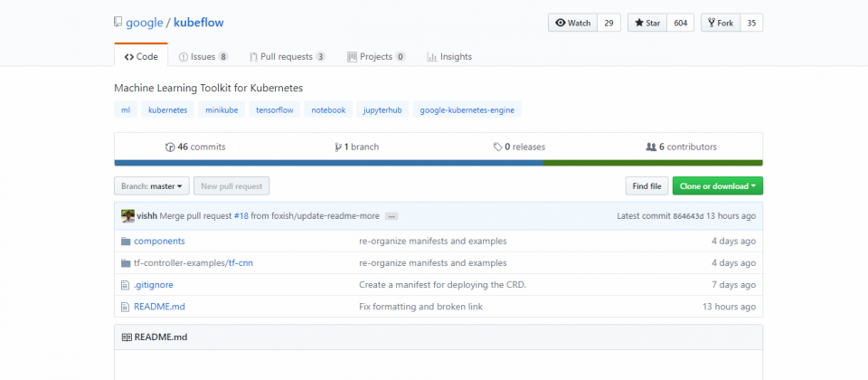Image resolution: width=868 pixels, height=380 pixels.
Task: Open pull request #18 link
Action: pos(241,216)
